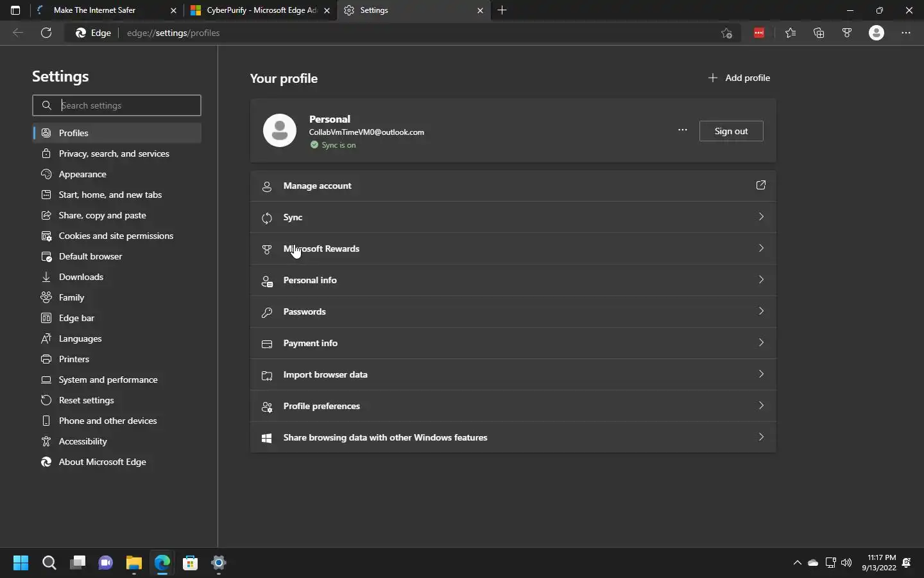Expand the Payment info row
Screen dimensions: 924x578
pyautogui.click(x=513, y=343)
